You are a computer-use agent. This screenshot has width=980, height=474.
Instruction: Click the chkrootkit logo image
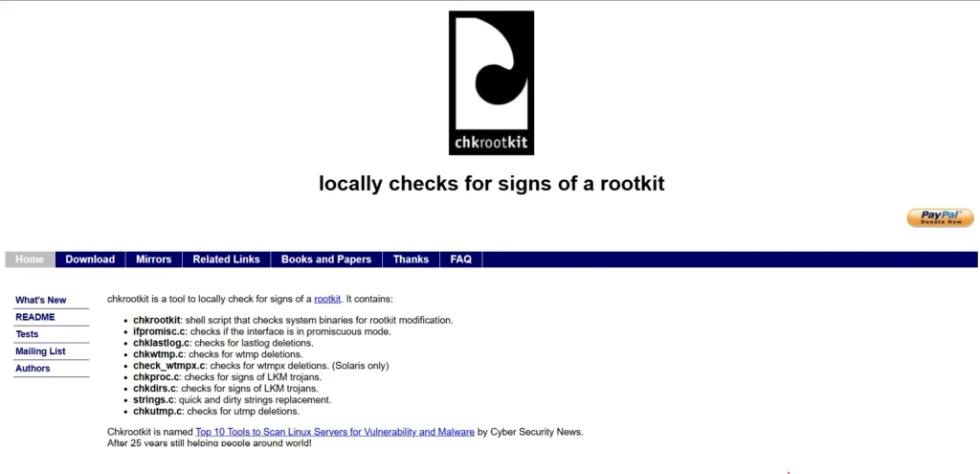[x=491, y=82]
